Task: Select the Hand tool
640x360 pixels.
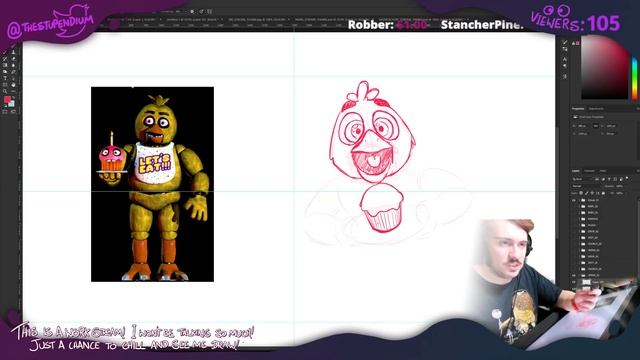Action: 13,85
